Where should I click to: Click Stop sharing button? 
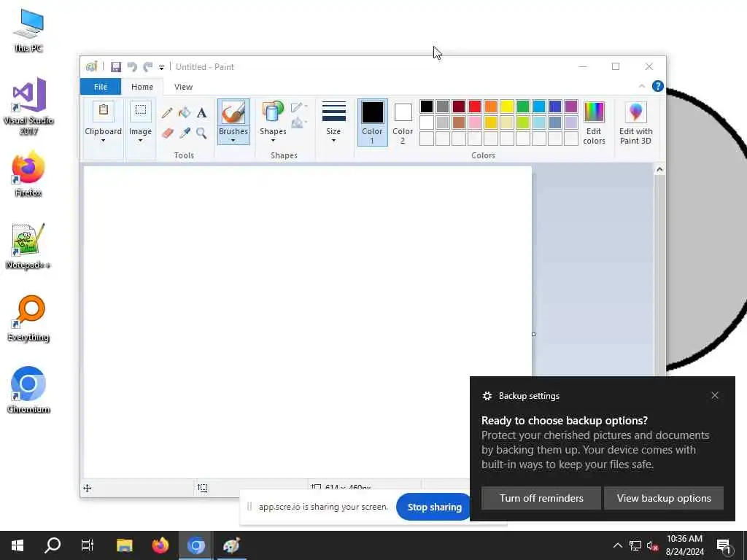[434, 507]
